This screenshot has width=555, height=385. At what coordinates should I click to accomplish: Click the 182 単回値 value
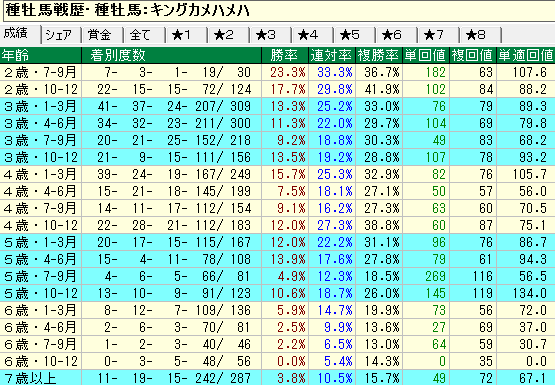(x=435, y=72)
